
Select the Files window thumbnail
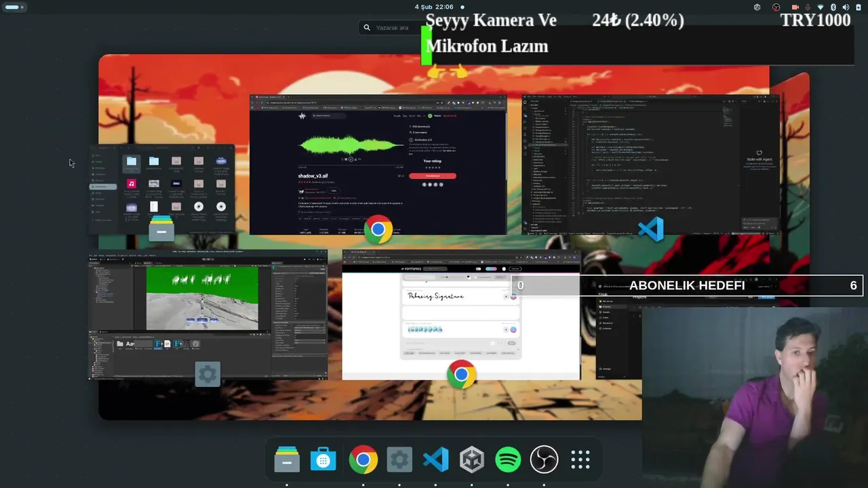[161, 190]
